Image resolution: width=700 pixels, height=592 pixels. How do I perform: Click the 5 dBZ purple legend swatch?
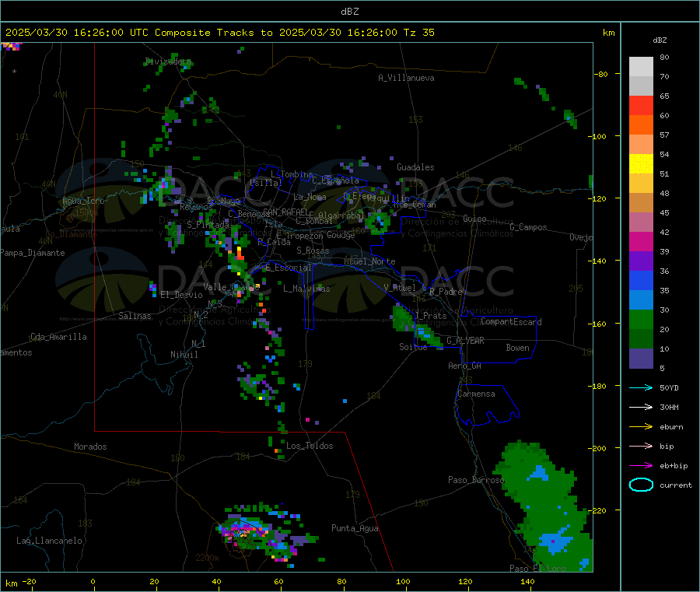(x=641, y=359)
